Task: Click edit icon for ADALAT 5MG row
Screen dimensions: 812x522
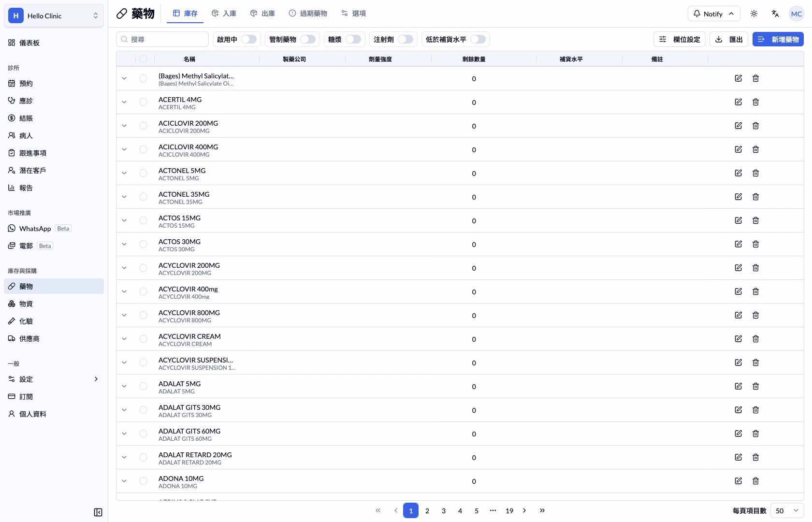Action: 738,386
